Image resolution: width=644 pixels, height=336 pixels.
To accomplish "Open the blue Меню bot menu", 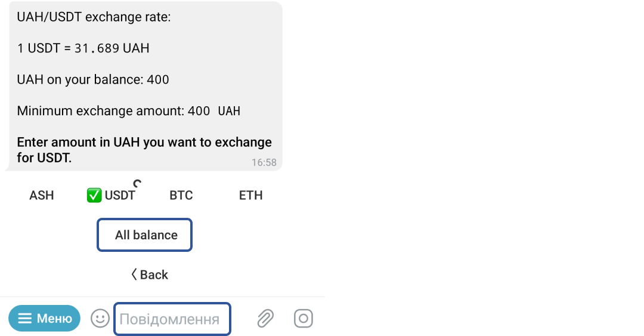I will (x=44, y=318).
